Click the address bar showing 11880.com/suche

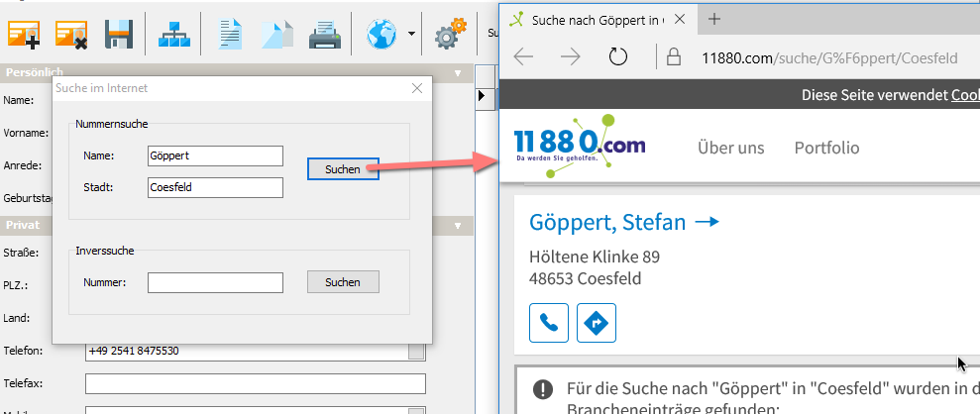(828, 58)
